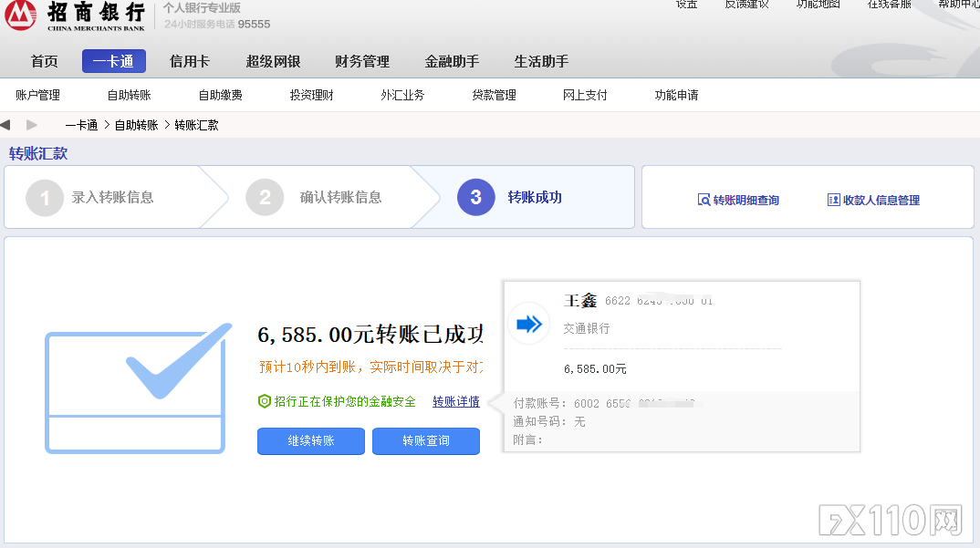
Task: Click the 继续转账 button
Action: click(x=310, y=441)
